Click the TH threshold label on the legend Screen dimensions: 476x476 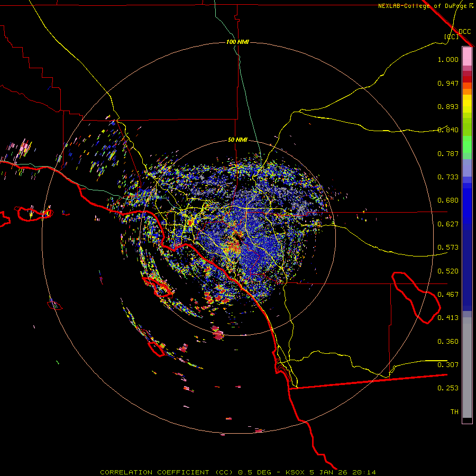click(x=454, y=412)
